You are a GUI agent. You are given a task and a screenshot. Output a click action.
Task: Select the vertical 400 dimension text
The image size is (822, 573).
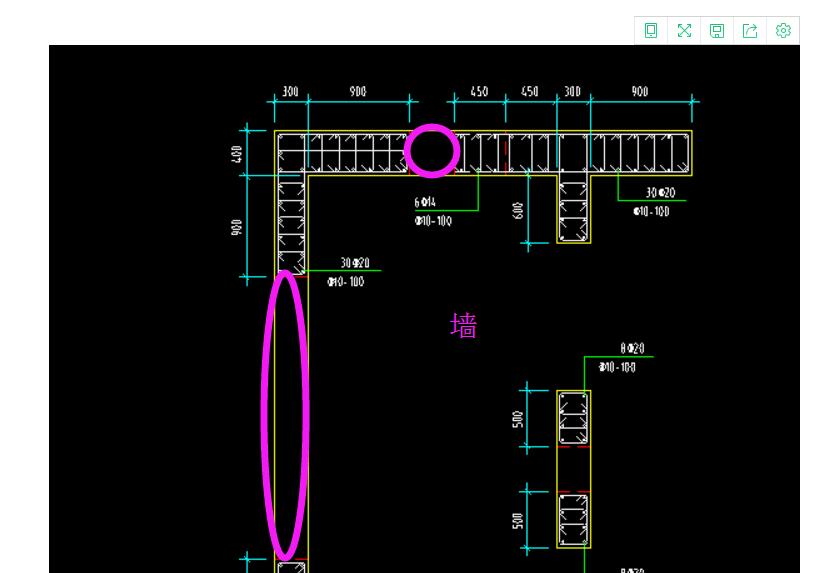(x=236, y=154)
